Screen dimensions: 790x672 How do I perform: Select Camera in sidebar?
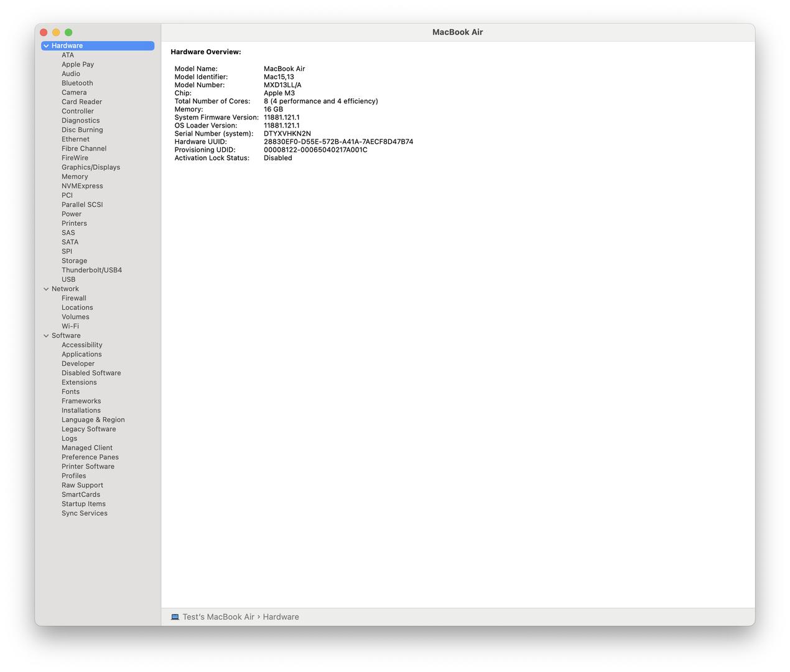coord(74,93)
